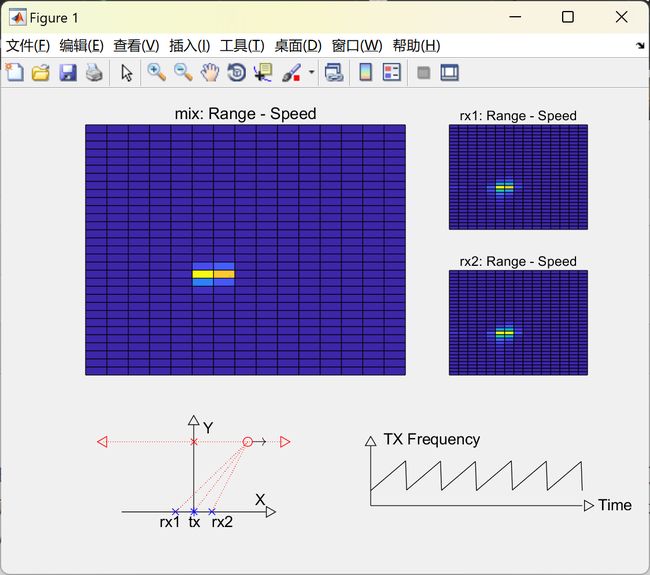This screenshot has height=575, width=650.
Task: Print the figure with the printer icon
Action: tap(94, 73)
